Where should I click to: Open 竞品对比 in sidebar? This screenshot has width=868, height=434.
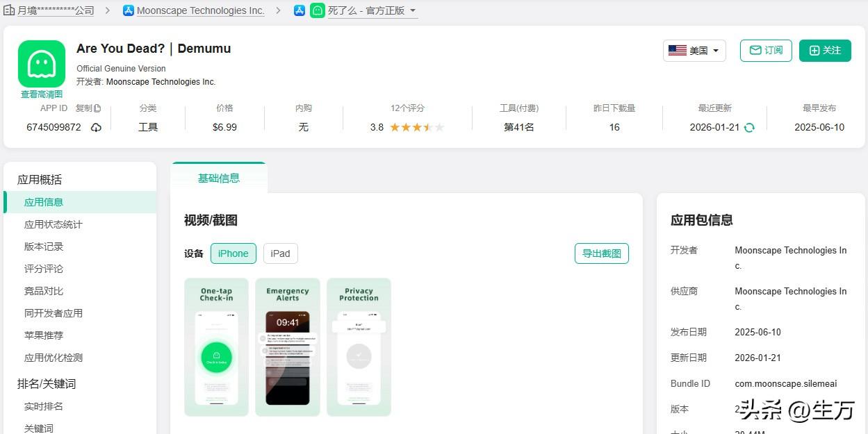point(44,291)
